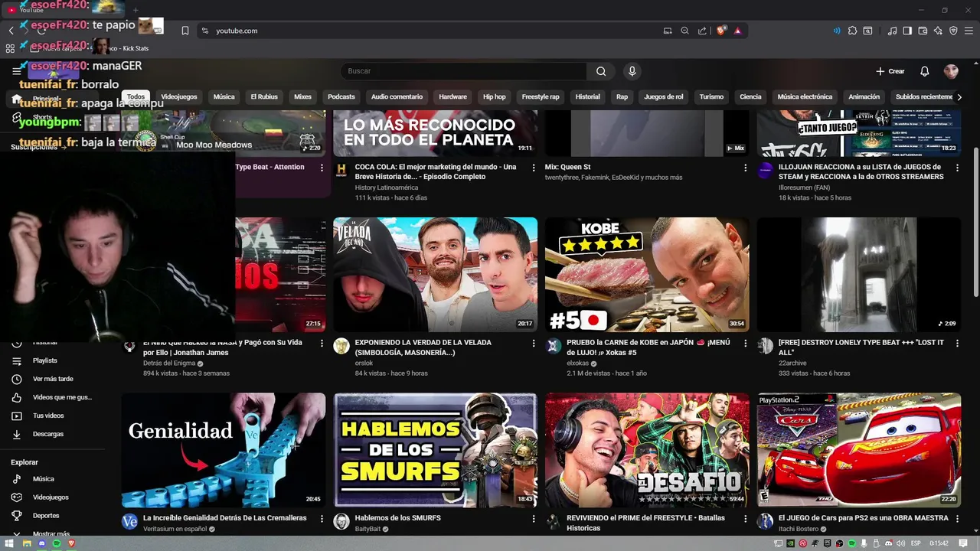The image size is (980, 551).
Task: Select the Juegos de rol filter chip
Action: [x=664, y=97]
